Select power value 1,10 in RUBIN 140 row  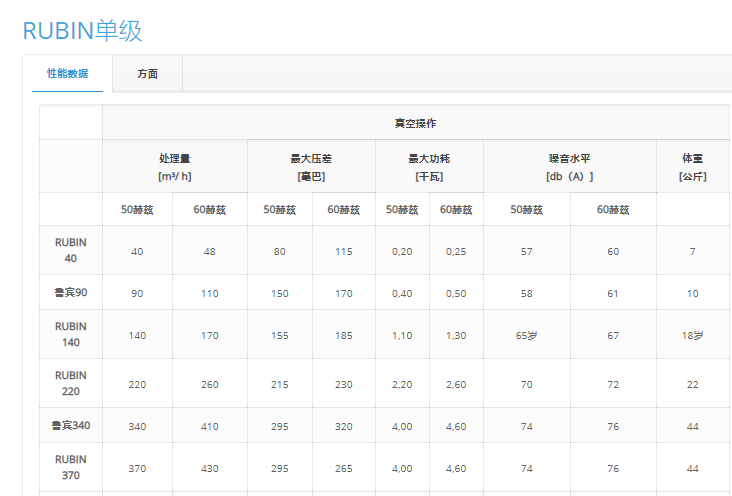point(402,336)
